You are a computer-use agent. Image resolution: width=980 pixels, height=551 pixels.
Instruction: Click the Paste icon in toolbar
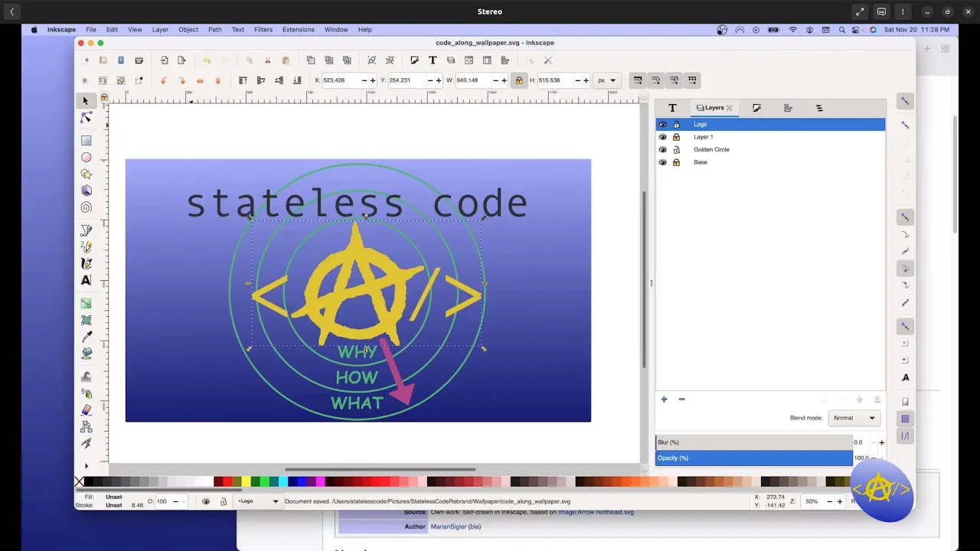coord(286,60)
